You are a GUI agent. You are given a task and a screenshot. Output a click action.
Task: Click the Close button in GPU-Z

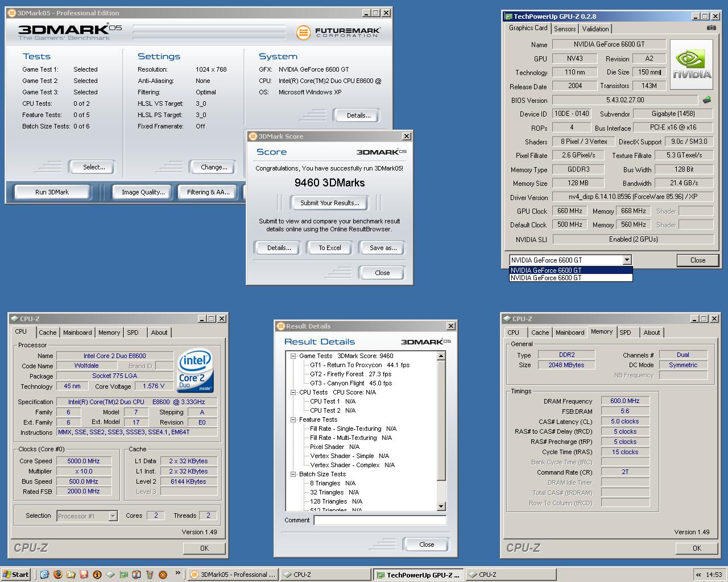pos(698,260)
